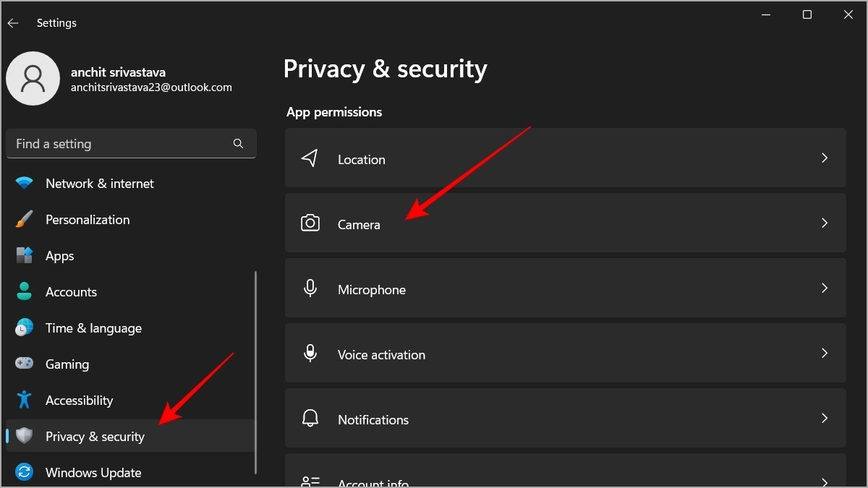Image resolution: width=868 pixels, height=488 pixels.
Task: Open Accounts settings
Action: 71,291
